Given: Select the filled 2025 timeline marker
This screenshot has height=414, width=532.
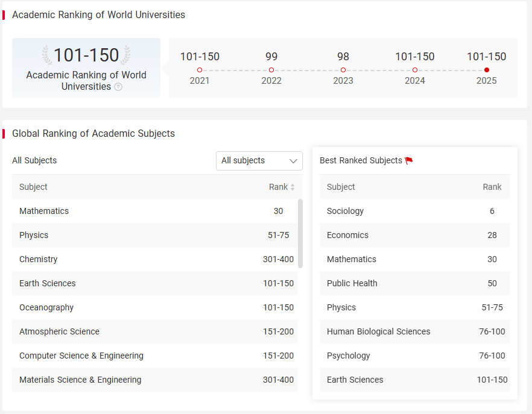Looking at the screenshot, I should point(487,70).
